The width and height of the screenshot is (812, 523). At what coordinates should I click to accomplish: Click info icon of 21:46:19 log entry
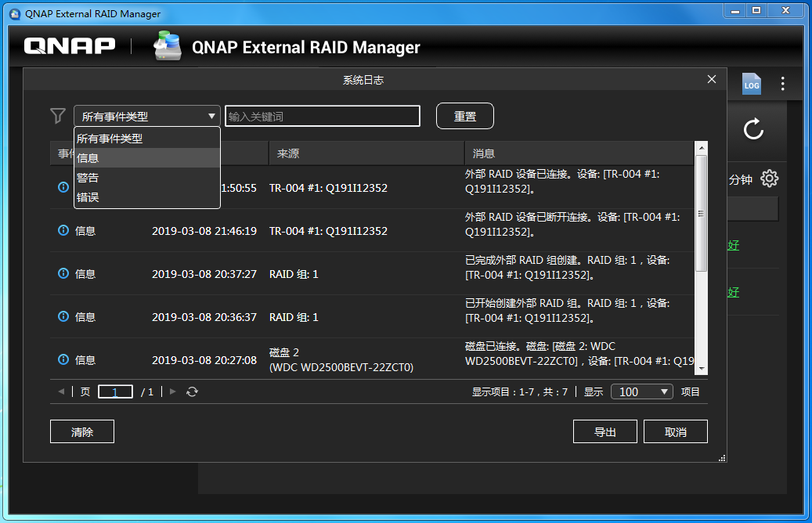63,230
